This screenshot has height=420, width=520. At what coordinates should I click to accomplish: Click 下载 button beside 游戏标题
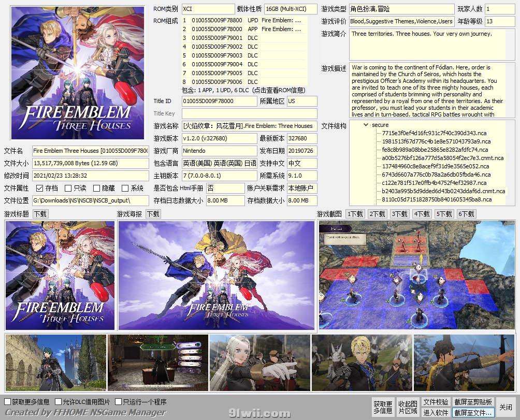pyautogui.click(x=40, y=214)
